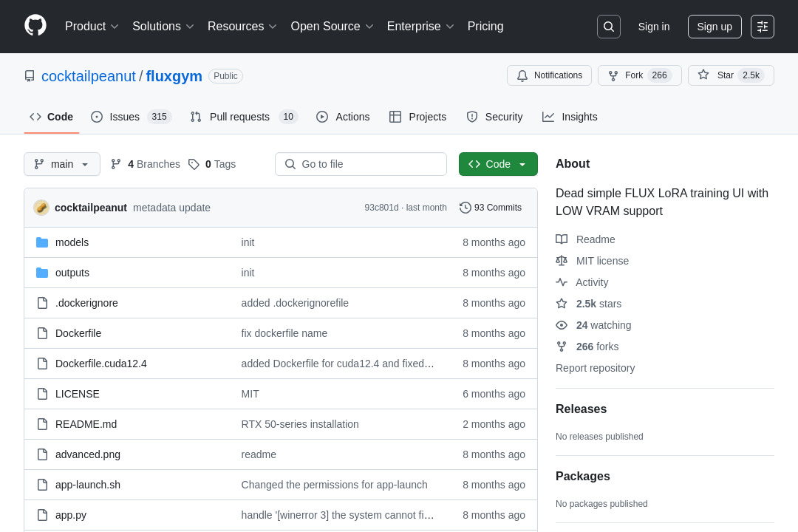Screen dimensions: 798x532
Task: Expand the Open Source menu
Action: [x=332, y=27]
